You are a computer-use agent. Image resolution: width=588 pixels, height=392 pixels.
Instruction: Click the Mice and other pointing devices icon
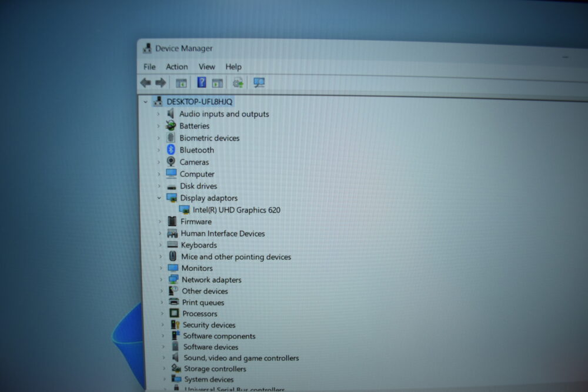173,256
